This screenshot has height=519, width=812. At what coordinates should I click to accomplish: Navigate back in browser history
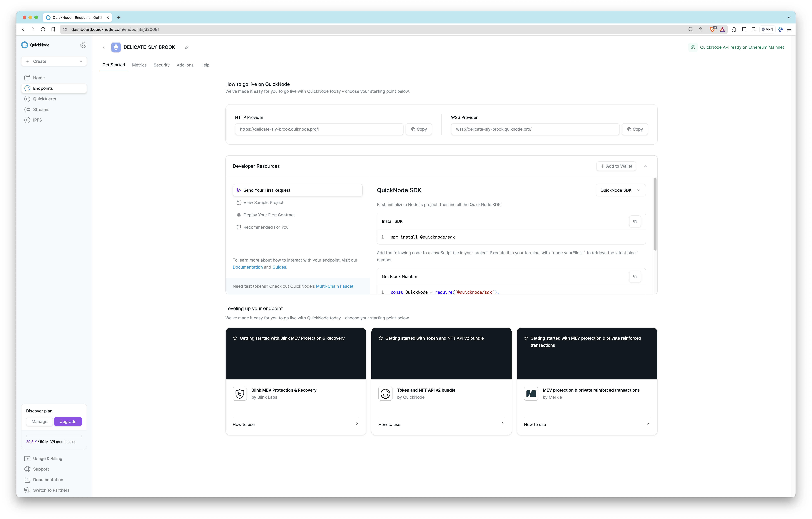23,29
